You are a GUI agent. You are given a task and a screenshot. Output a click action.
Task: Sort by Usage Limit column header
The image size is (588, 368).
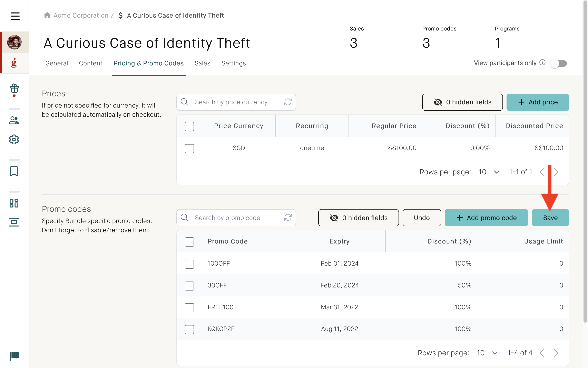click(x=523, y=241)
